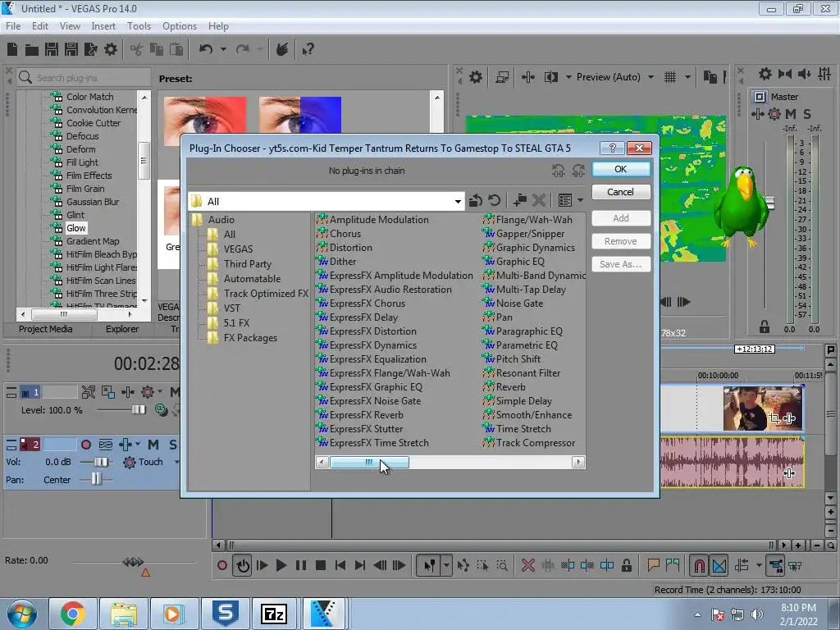Click the Undo arrow icon

click(x=206, y=49)
